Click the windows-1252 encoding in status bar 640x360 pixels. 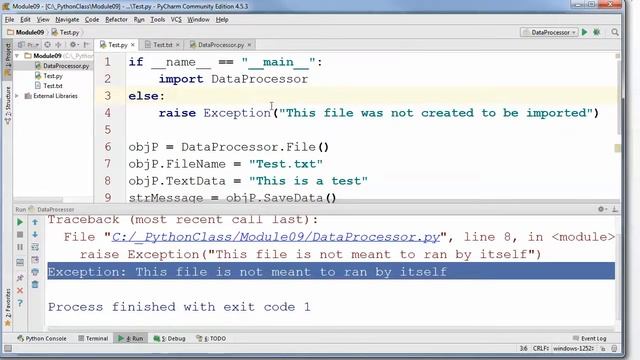pos(573,349)
